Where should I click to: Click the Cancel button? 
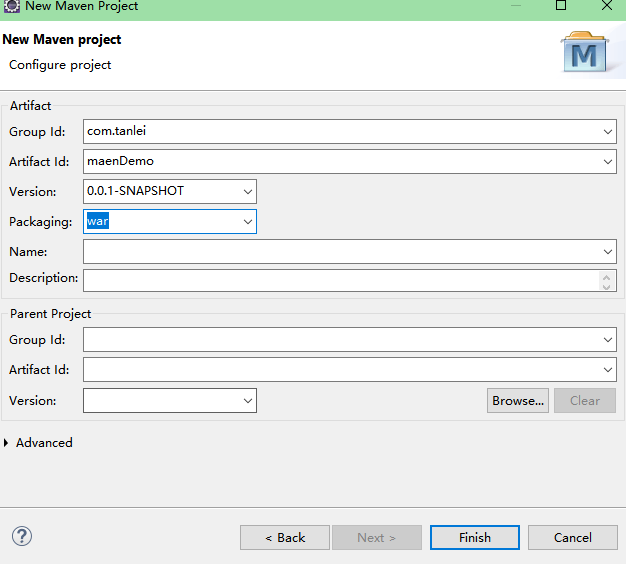click(573, 538)
